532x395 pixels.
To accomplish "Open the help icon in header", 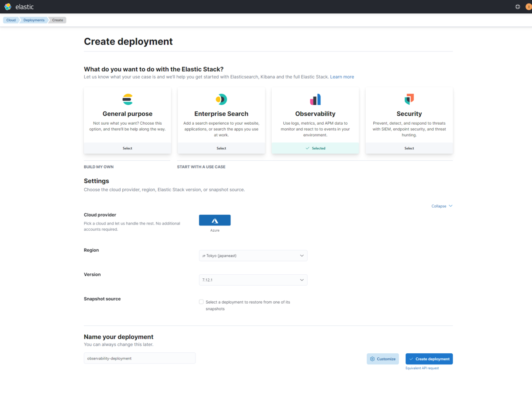I will [518, 7].
